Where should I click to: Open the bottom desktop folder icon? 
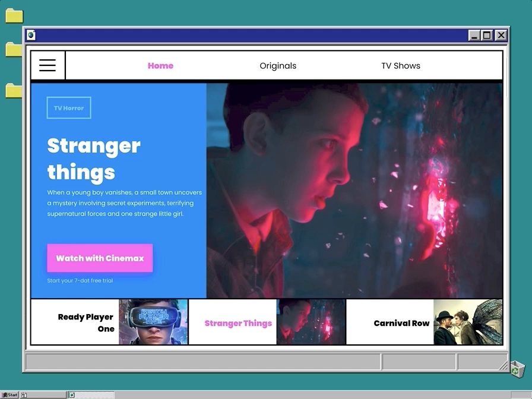(14, 91)
